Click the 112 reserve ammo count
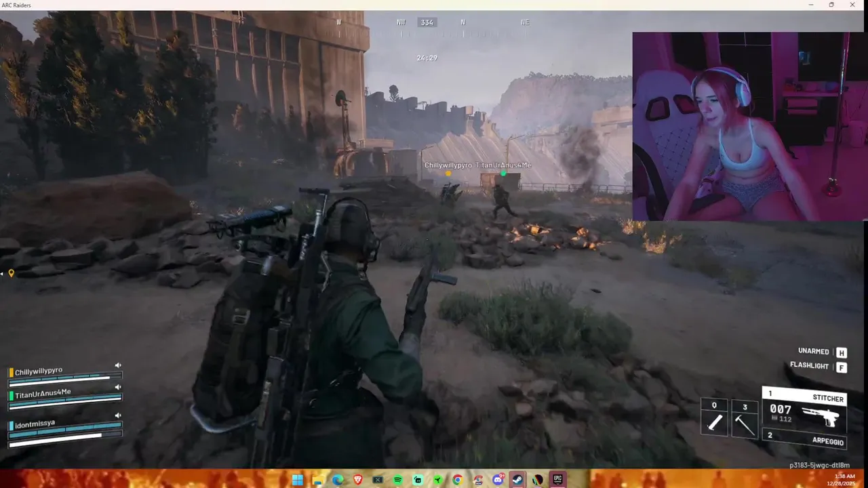 pos(785,419)
